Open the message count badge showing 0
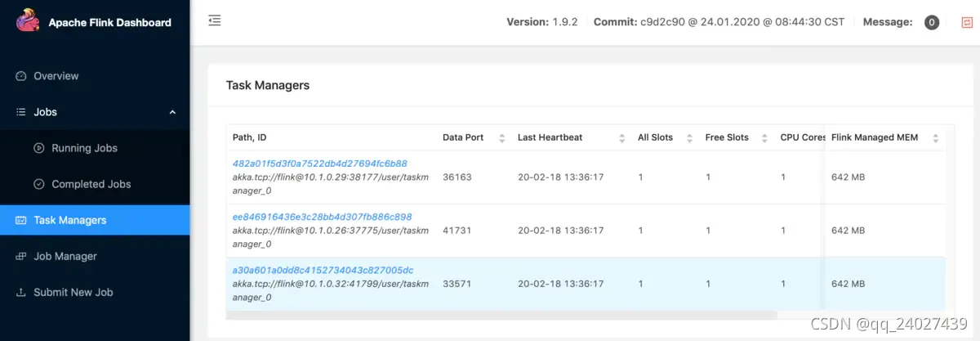 tap(932, 23)
